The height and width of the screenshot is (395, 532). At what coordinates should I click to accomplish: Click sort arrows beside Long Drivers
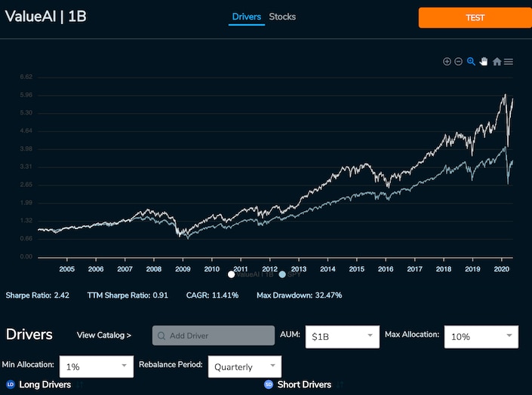[80, 384]
